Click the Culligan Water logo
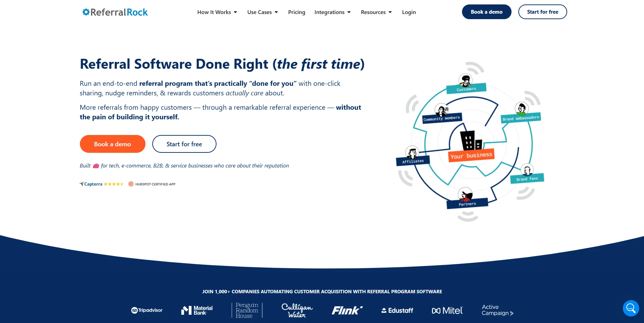Image resolution: width=644 pixels, height=323 pixels. (297, 310)
